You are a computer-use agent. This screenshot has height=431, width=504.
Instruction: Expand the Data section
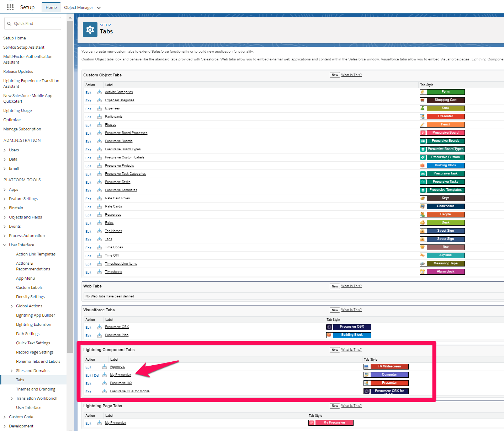pos(5,160)
